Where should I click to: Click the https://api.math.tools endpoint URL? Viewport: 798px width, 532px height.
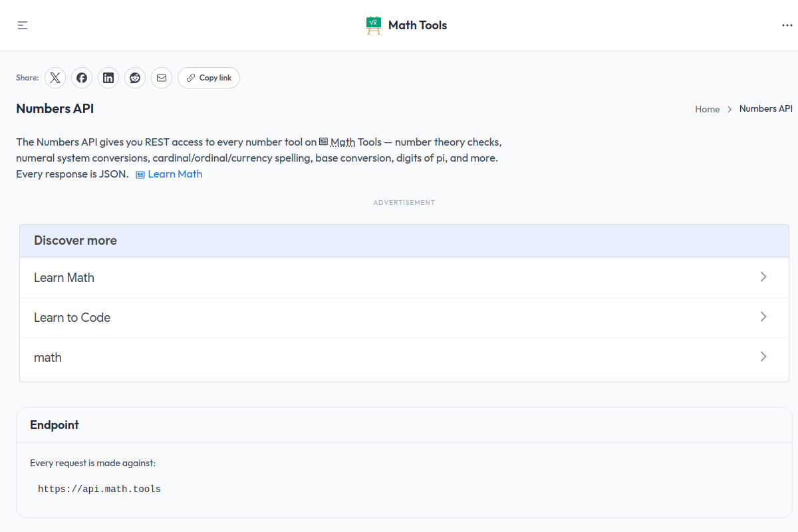pyautogui.click(x=99, y=489)
